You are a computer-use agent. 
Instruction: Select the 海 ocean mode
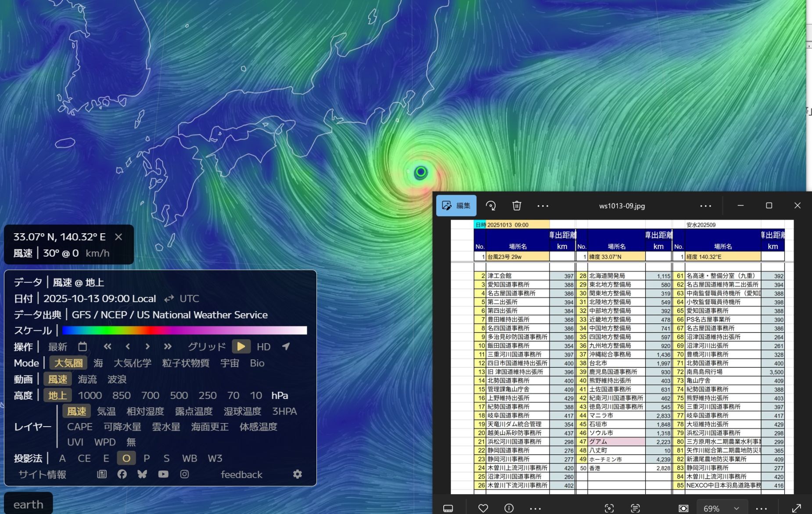pos(98,363)
